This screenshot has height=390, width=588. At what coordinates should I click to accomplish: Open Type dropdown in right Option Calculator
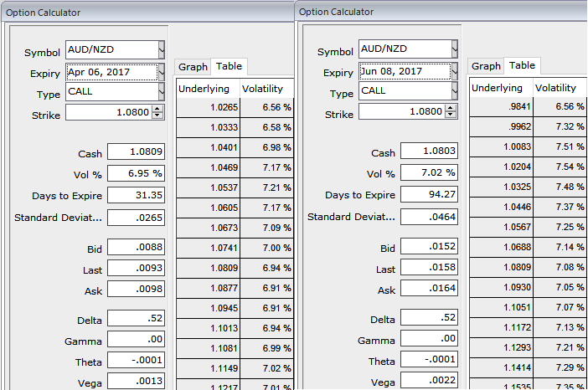[455, 90]
